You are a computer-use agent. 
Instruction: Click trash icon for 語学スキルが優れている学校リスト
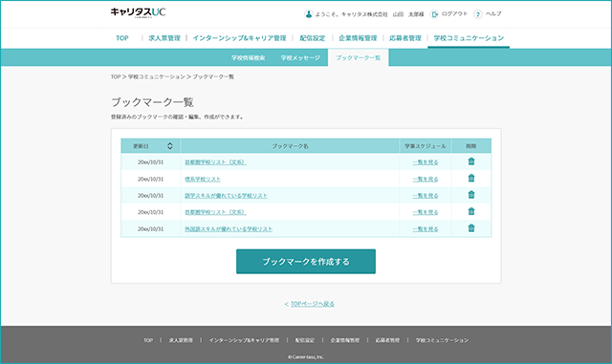[x=471, y=195]
